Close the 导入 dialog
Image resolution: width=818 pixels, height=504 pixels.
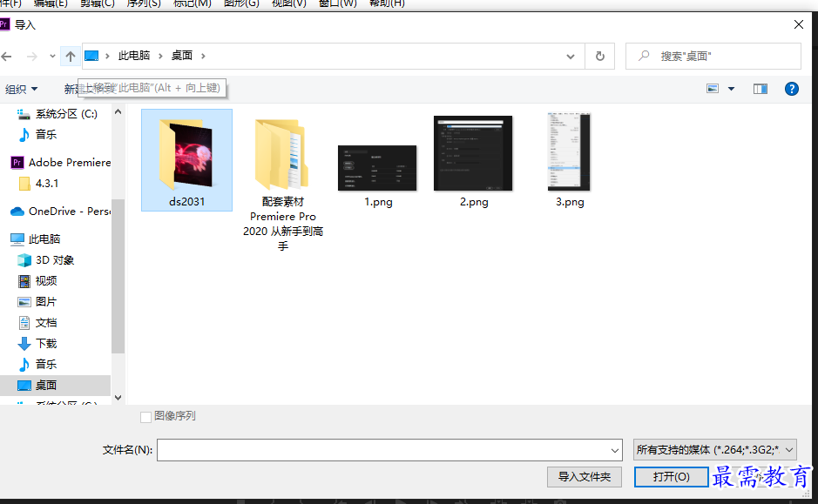tap(798, 24)
